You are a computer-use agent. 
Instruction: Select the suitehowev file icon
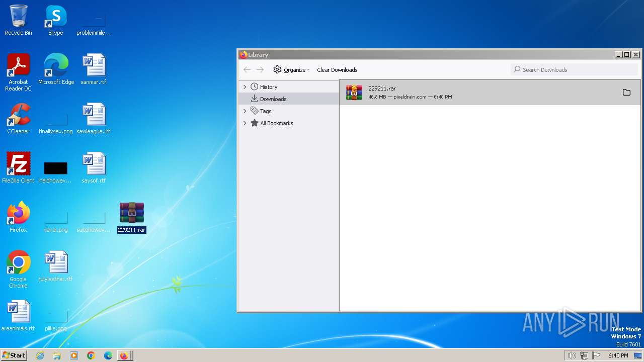94,222
